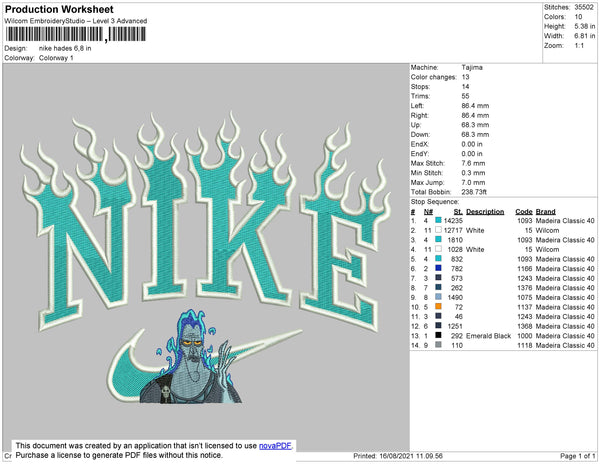Screen dimensions: 600x464
Task: Open the novaPDF link in the notice
Action: tap(275, 446)
